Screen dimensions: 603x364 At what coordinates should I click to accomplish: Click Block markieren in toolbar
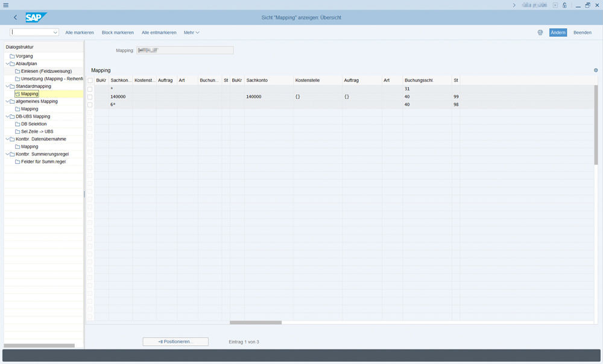[x=118, y=33]
